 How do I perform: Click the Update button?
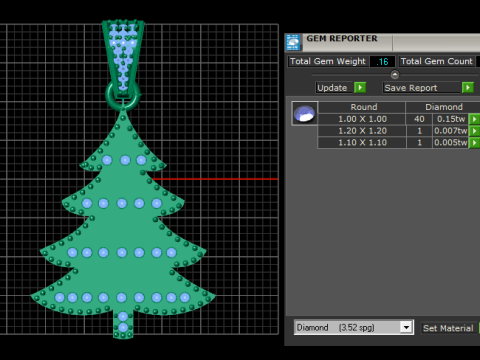coord(334,88)
